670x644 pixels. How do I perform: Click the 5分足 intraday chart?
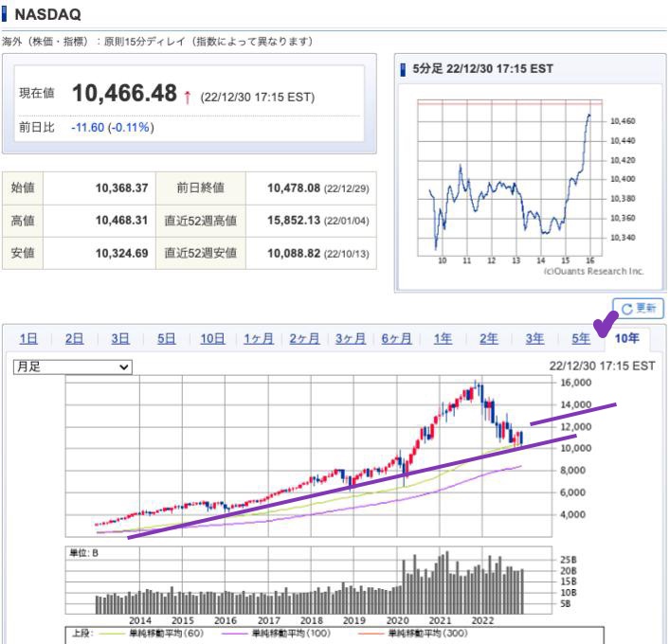[x=510, y=178]
